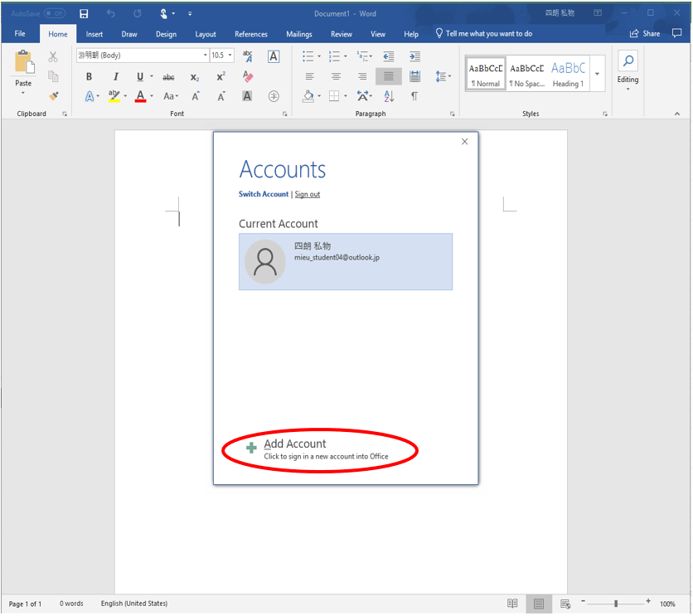Switch to the Design tab
Image resolution: width=693 pixels, height=616 pixels.
166,34
